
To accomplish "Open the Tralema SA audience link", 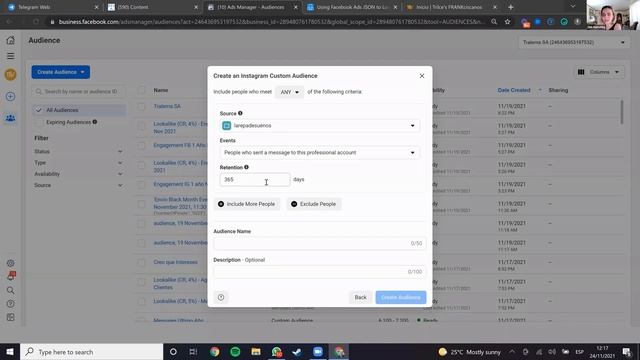I will [167, 106].
